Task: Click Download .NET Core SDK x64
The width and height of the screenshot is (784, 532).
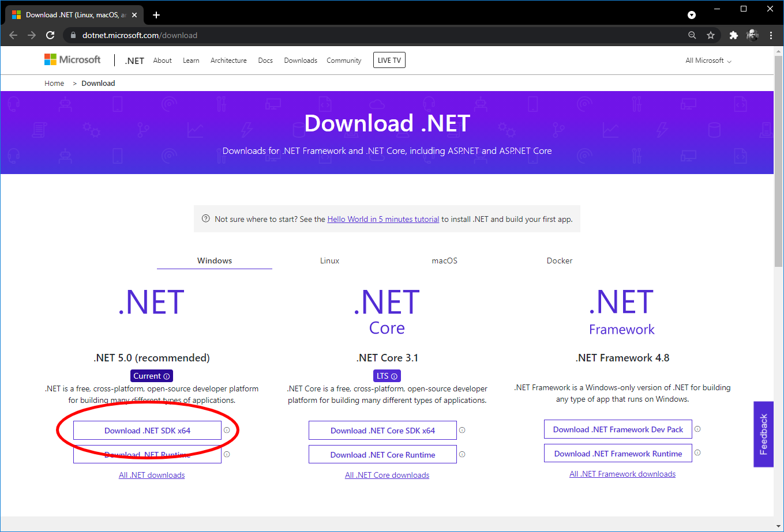Action: tap(382, 431)
